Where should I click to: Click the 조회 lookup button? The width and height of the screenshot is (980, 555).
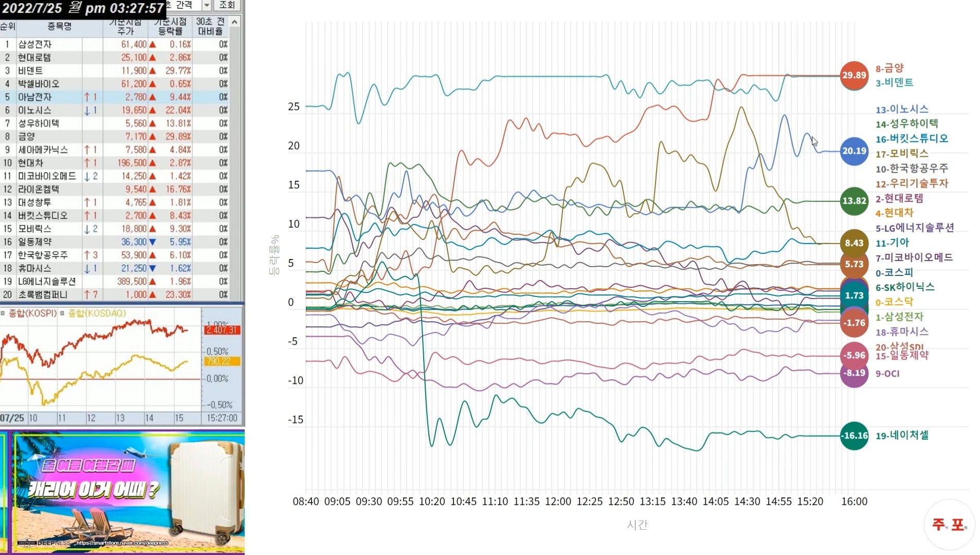(x=227, y=5)
